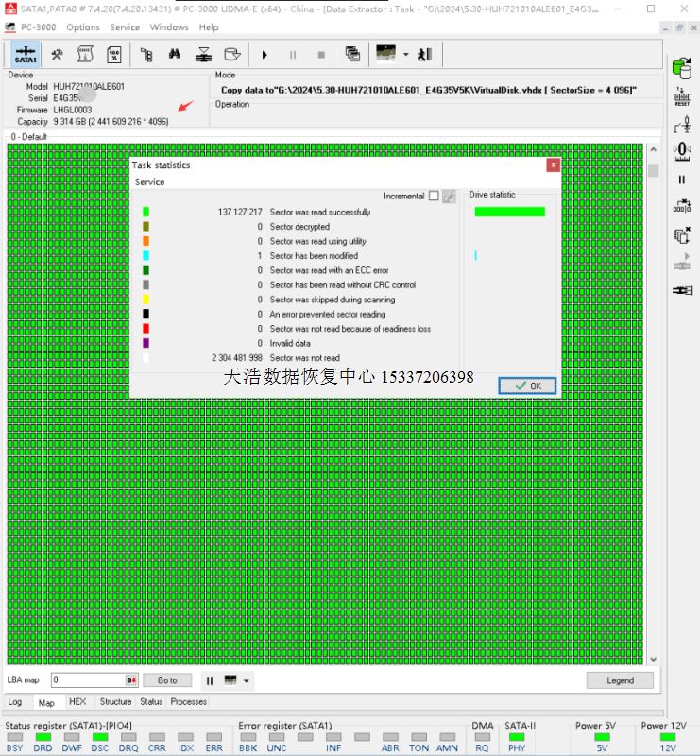The width and height of the screenshot is (700, 756).
Task: Switch to the HEX tab
Action: pos(77,702)
